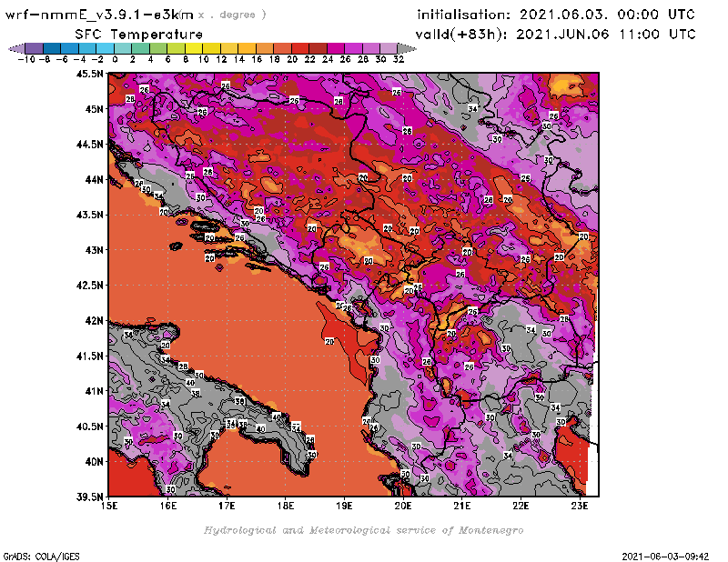728x562 pixels.
Task: Click the 17E longitude label
Action: (227, 506)
